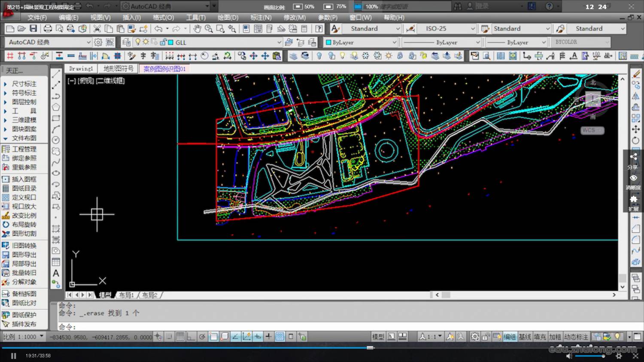Adjust the video volume slider
Viewport: 644px width, 362px height.
[589, 356]
